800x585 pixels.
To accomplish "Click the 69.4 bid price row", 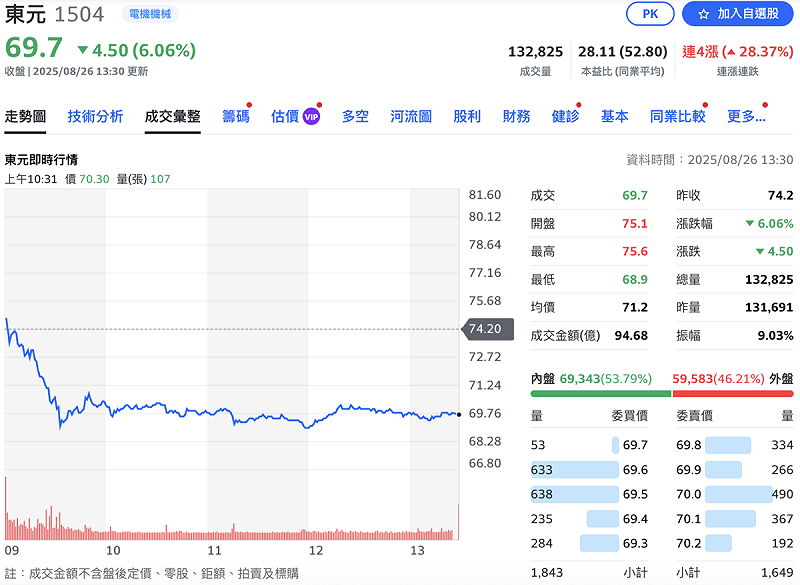I will pos(589,519).
